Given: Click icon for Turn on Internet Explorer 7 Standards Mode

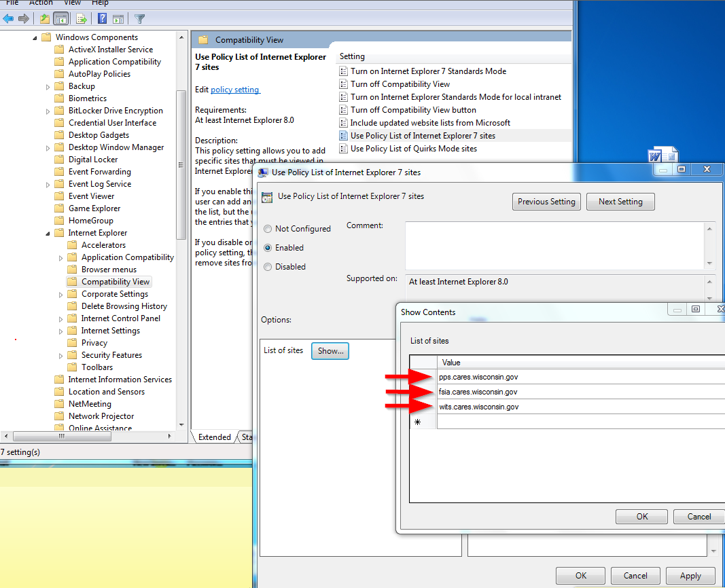Looking at the screenshot, I should [x=343, y=71].
